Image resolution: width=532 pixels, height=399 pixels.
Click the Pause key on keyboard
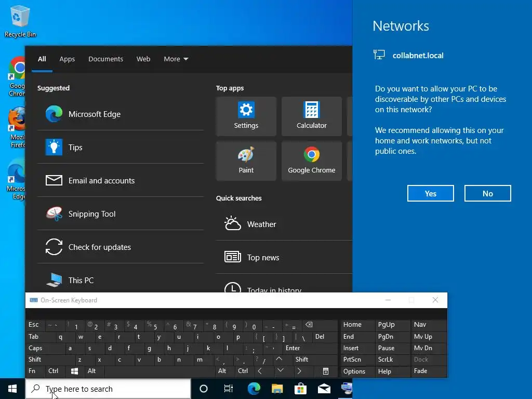coord(393,348)
